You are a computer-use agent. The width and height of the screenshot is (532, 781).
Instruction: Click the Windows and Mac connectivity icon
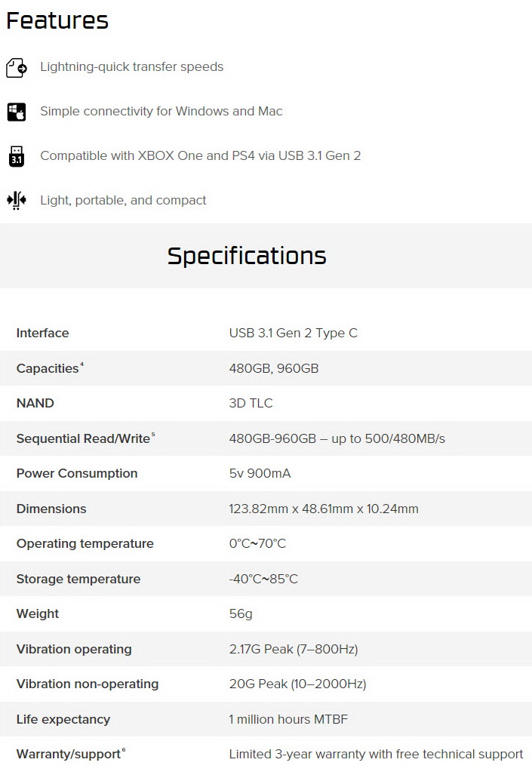pyautogui.click(x=17, y=112)
